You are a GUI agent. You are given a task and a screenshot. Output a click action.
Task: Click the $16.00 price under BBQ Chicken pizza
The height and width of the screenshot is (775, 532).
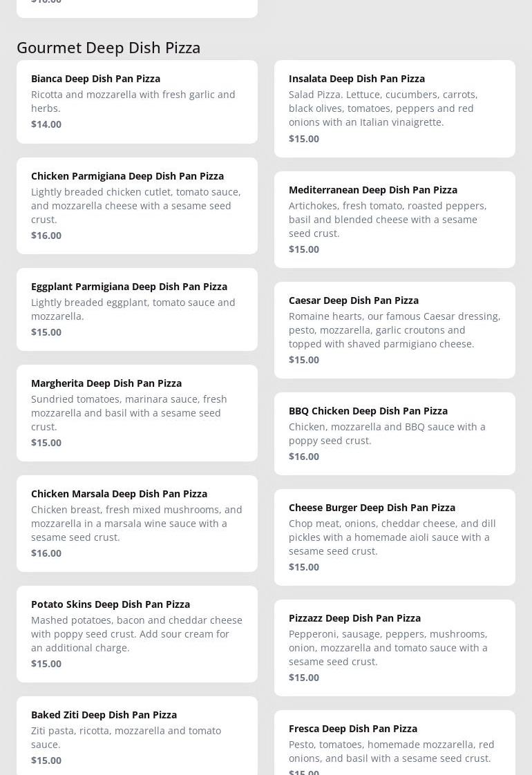pos(304,457)
